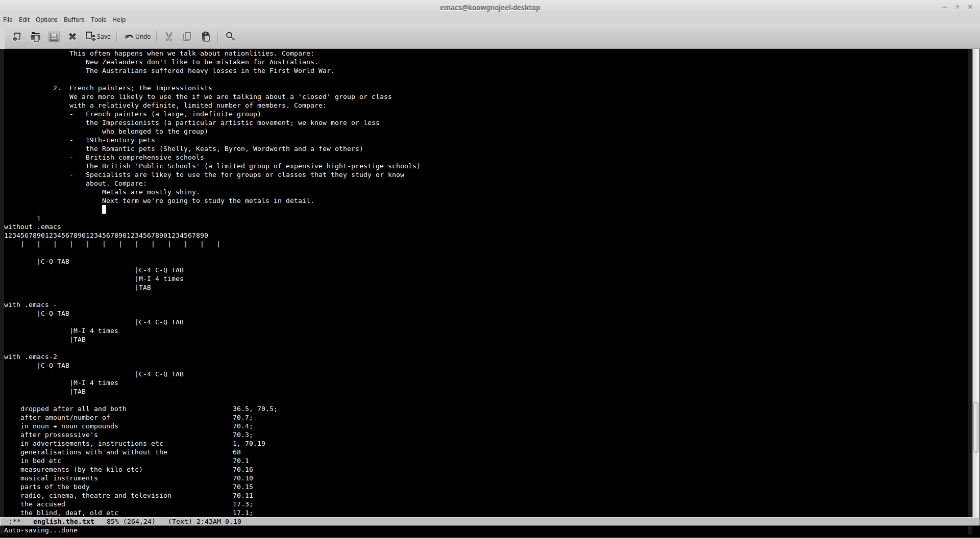Click buffer name english.the.txt in mode line
The image size is (980, 538).
point(64,521)
